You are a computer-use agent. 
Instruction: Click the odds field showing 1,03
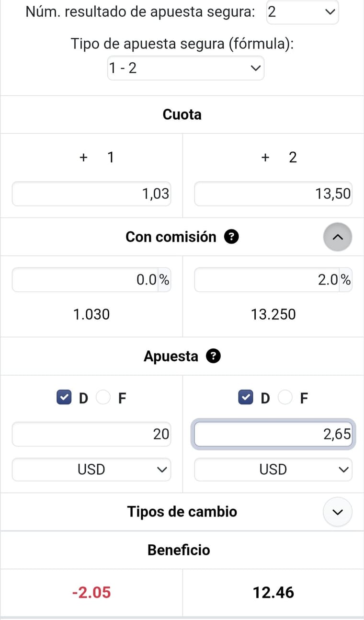[x=91, y=194]
